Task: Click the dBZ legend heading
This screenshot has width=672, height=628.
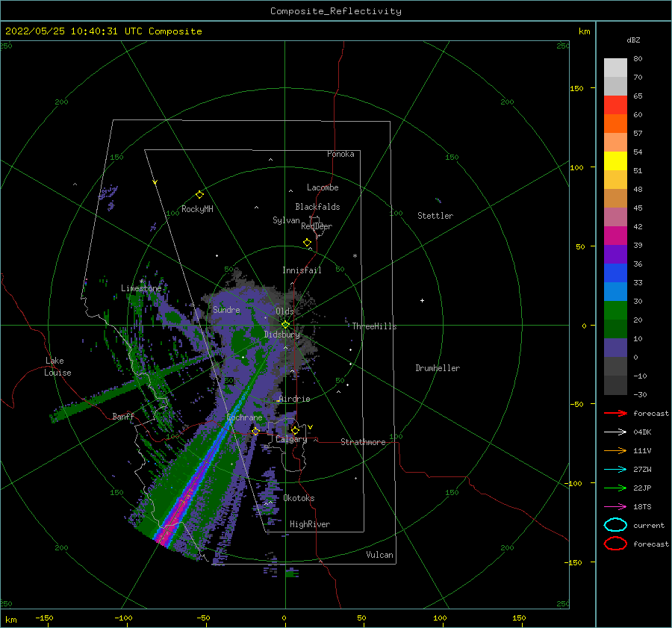Action: [633, 40]
